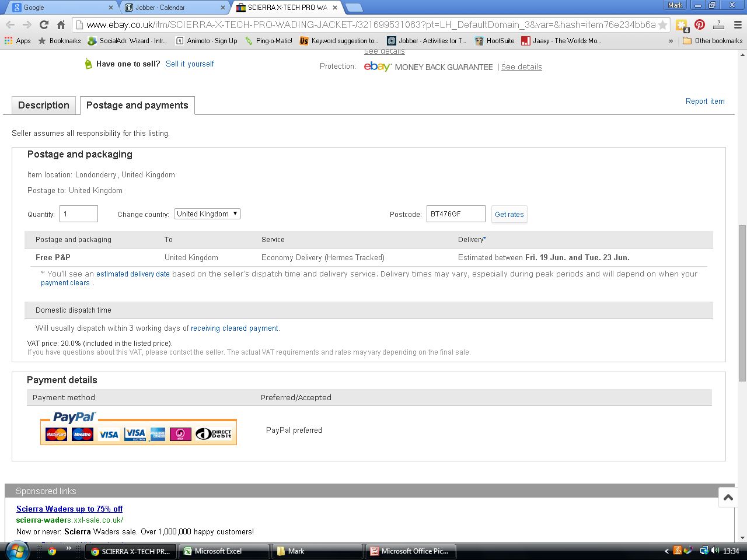Click the Mark profile button in Chrome
The width and height of the screenshot is (747, 560).
[675, 5]
